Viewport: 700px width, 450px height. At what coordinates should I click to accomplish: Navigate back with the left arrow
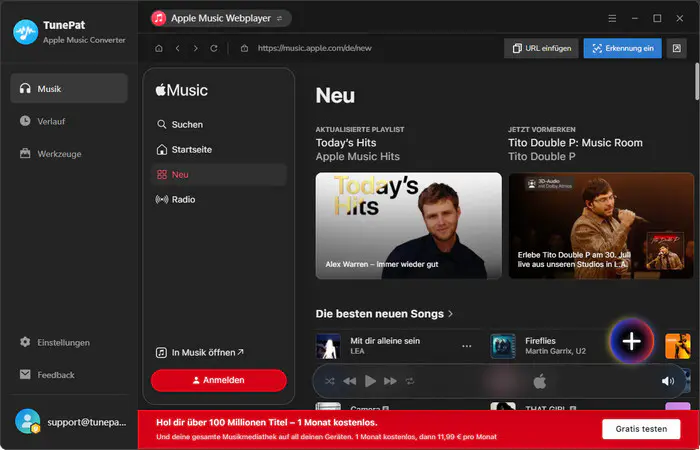[178, 48]
